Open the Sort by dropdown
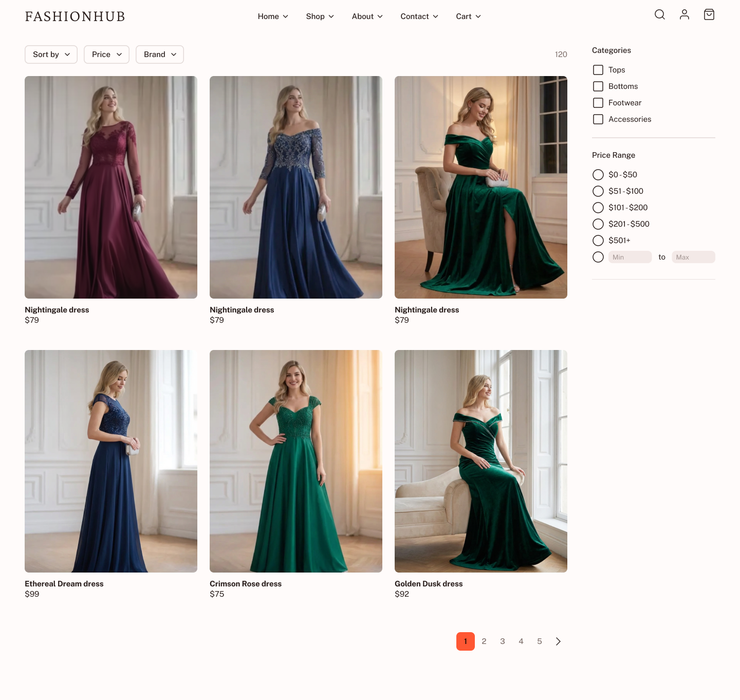 coord(50,54)
